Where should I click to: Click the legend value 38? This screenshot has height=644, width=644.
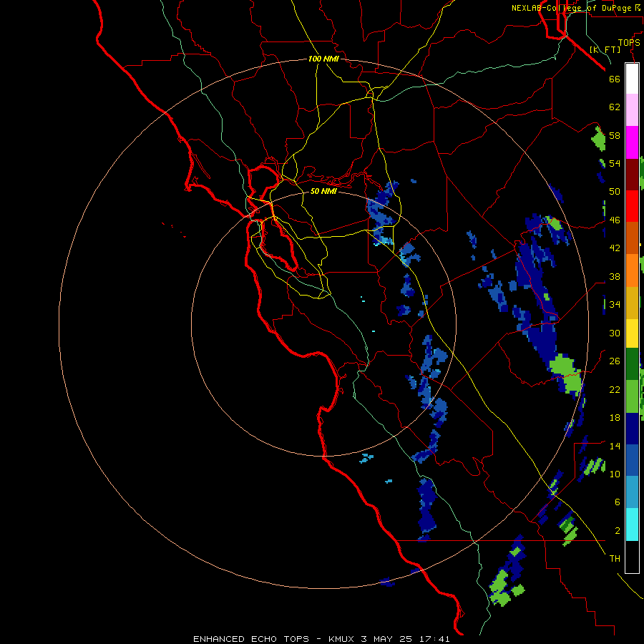pyautogui.click(x=615, y=276)
